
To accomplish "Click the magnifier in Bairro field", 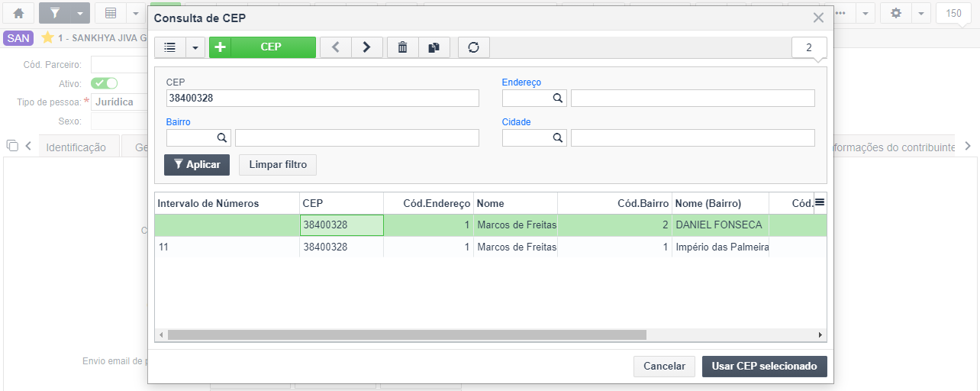I will [x=222, y=137].
